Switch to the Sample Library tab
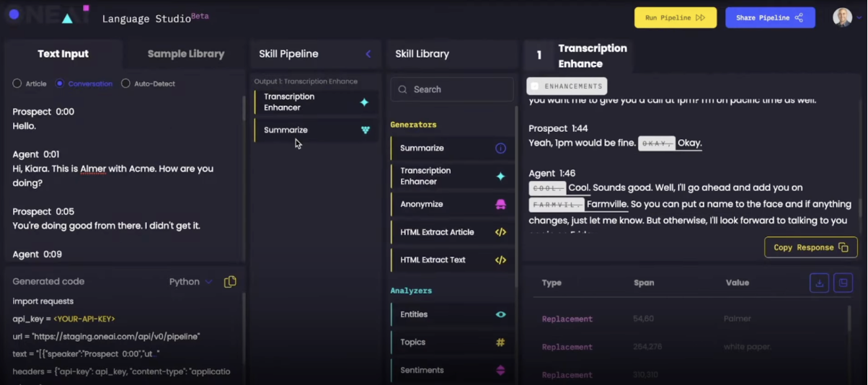The image size is (868, 385). click(x=185, y=54)
